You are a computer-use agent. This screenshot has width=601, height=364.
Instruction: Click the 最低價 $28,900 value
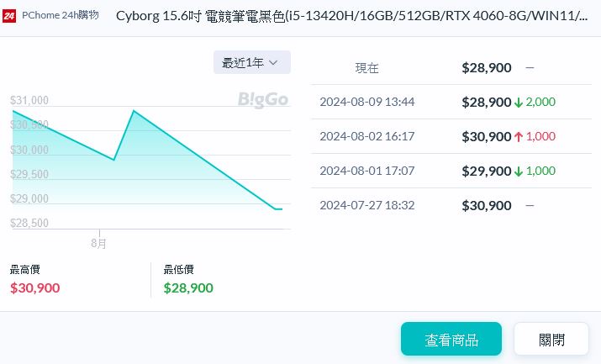pyautogui.click(x=188, y=288)
